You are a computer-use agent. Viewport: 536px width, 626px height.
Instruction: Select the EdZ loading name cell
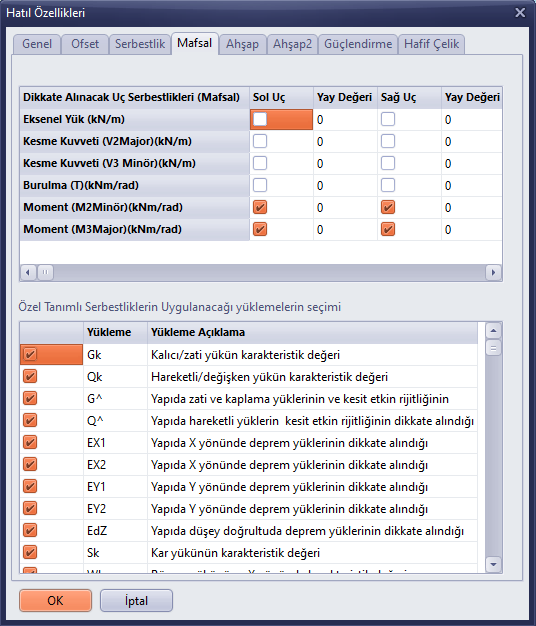tap(115, 531)
